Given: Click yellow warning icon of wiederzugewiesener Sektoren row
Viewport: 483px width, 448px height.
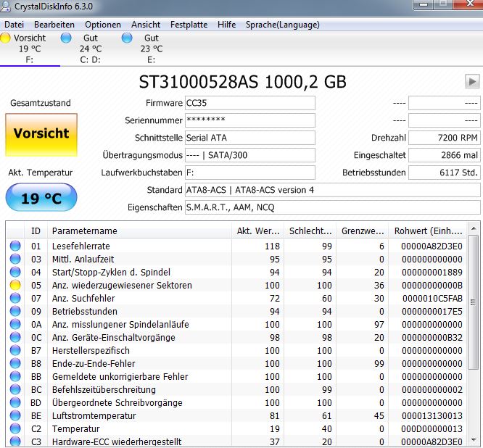Looking at the screenshot, I should [x=15, y=285].
